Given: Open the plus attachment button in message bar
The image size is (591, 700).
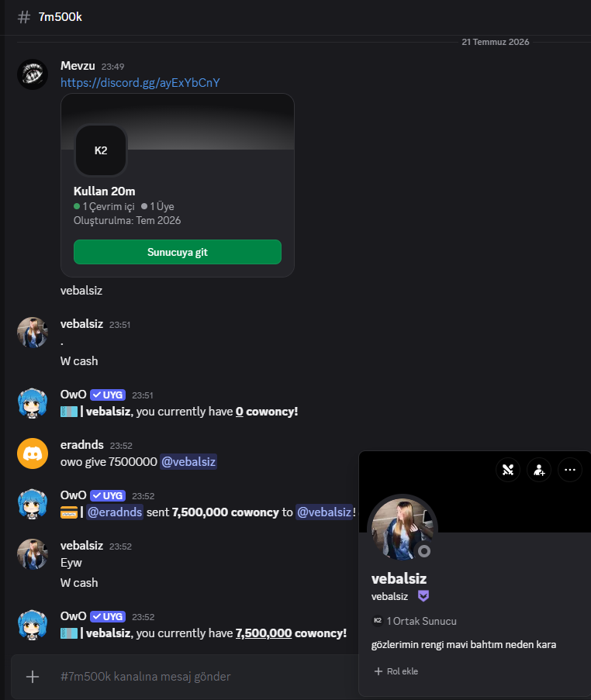Looking at the screenshot, I should coord(32,677).
